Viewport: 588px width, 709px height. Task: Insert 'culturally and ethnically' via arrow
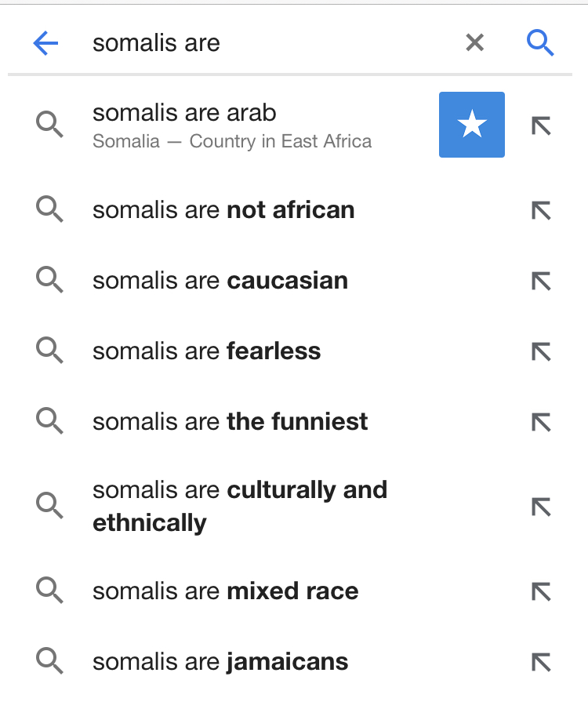pos(541,507)
